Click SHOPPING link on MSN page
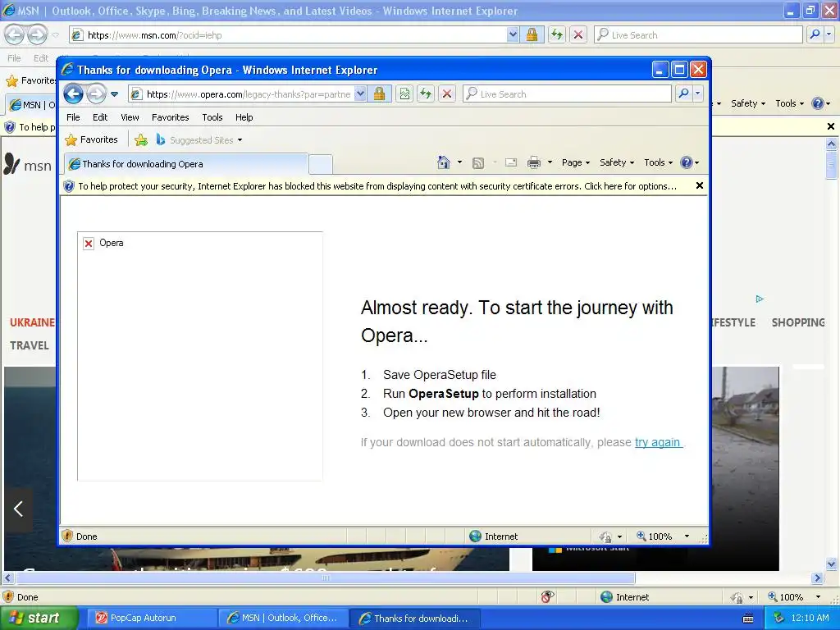Screen dimensions: 840x630 click(x=798, y=322)
